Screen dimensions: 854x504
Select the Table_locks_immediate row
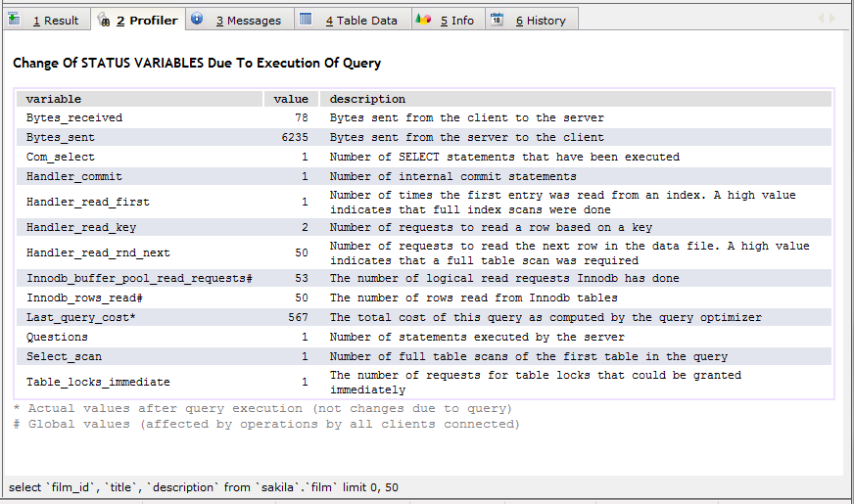(98, 382)
